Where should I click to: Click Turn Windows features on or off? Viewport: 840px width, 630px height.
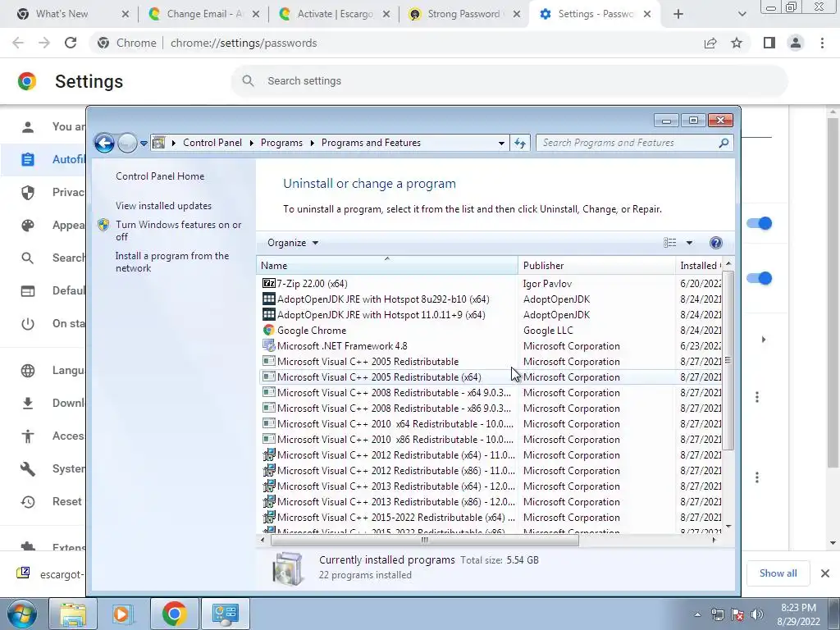[178, 231]
